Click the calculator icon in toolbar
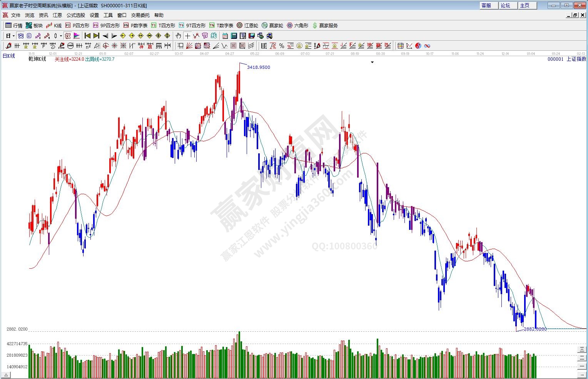 click(234, 36)
